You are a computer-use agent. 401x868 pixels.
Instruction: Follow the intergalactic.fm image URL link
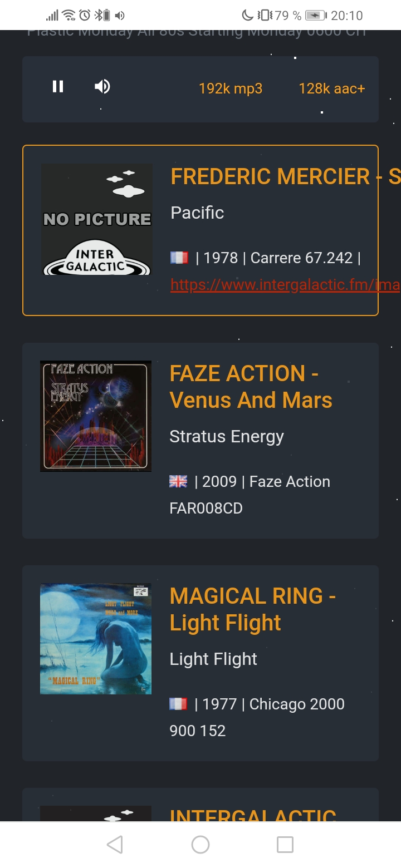tap(284, 285)
